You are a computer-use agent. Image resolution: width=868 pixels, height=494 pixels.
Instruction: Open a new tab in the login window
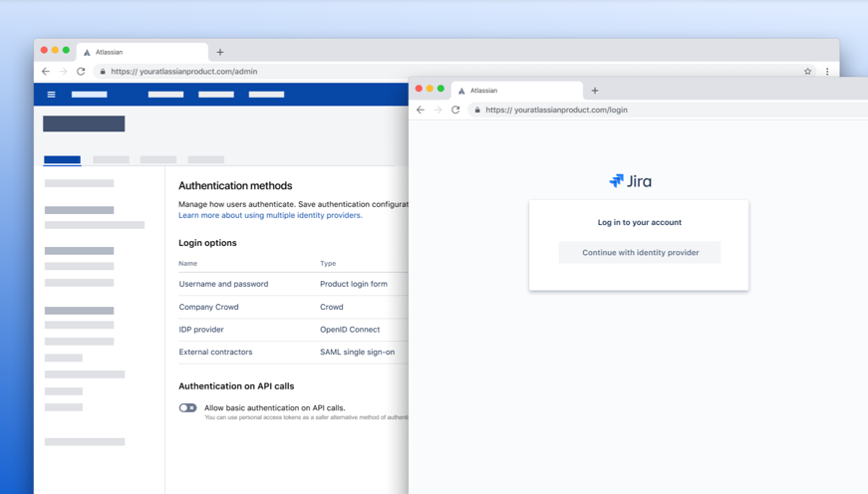coord(595,91)
